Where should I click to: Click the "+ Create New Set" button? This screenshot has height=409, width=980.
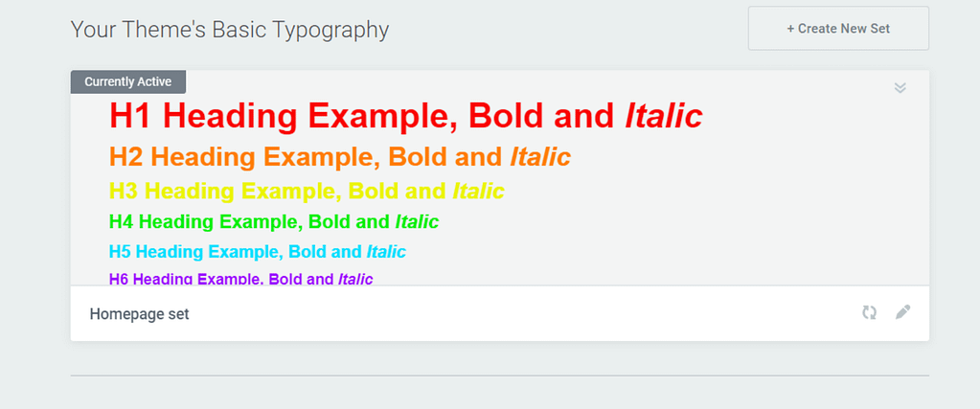pyautogui.click(x=838, y=29)
